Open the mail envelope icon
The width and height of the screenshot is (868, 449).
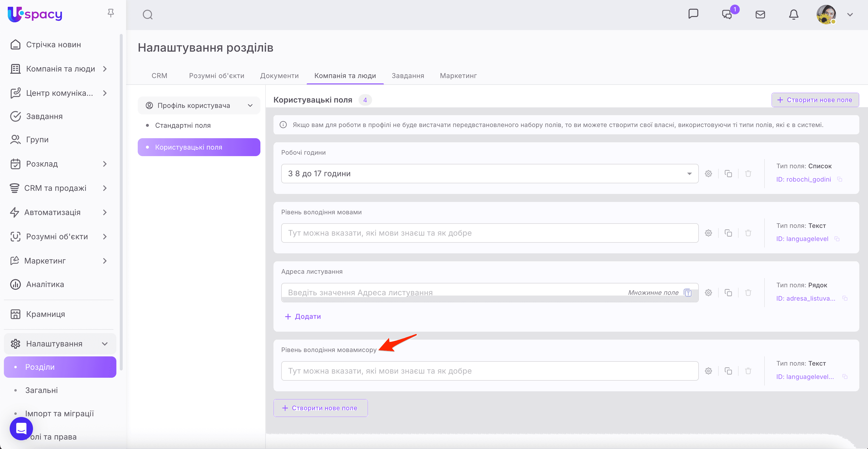click(760, 15)
